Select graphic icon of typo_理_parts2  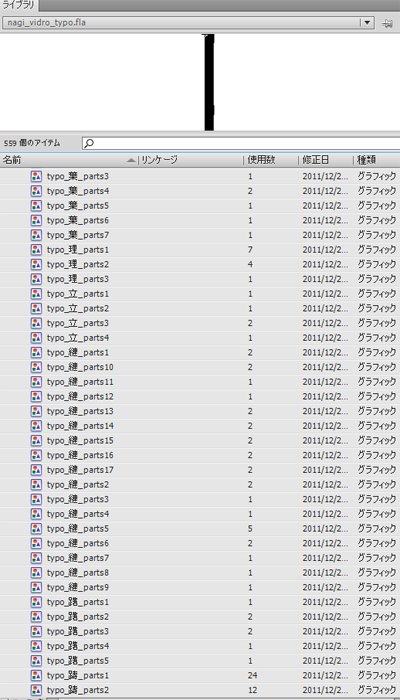point(36,264)
